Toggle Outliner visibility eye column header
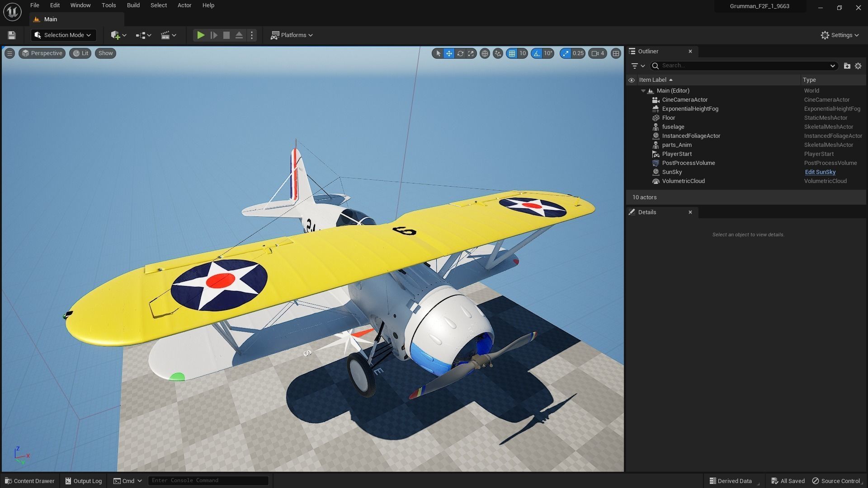868x488 pixels. point(632,80)
